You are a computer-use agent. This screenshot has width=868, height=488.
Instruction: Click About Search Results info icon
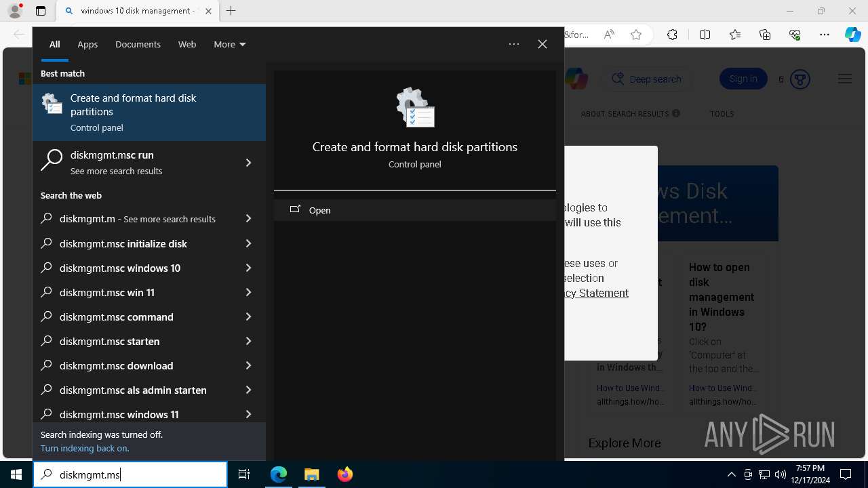[x=676, y=113]
